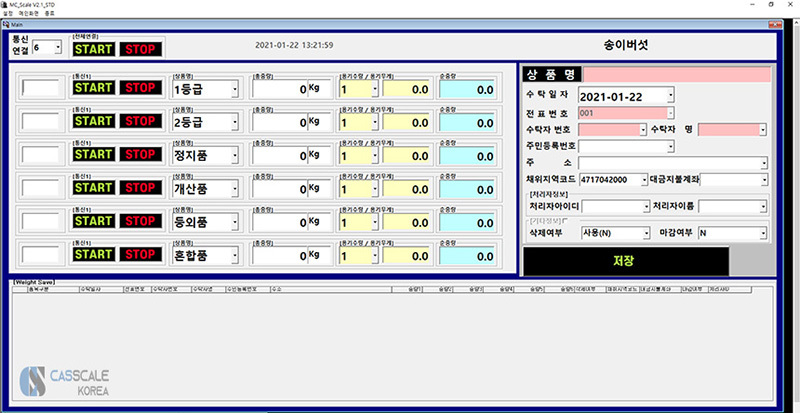Expand the 수탁일자 date dropdown
This screenshot has width=800, height=413.
(x=670, y=95)
